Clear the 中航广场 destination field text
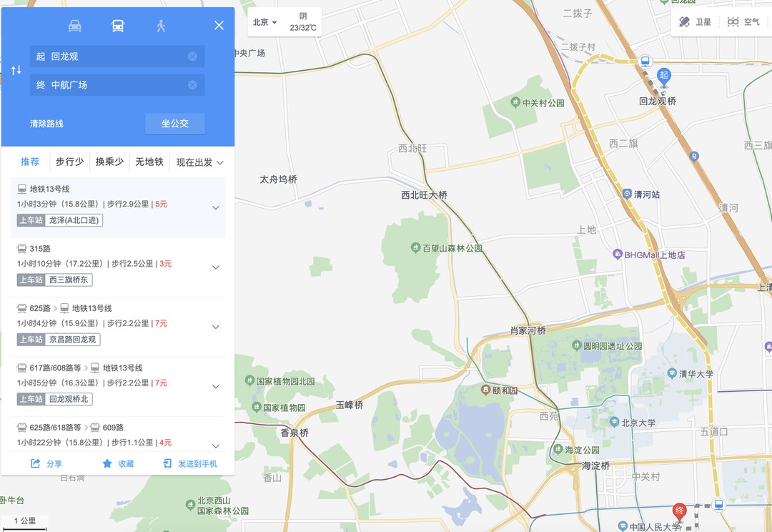 tap(192, 84)
